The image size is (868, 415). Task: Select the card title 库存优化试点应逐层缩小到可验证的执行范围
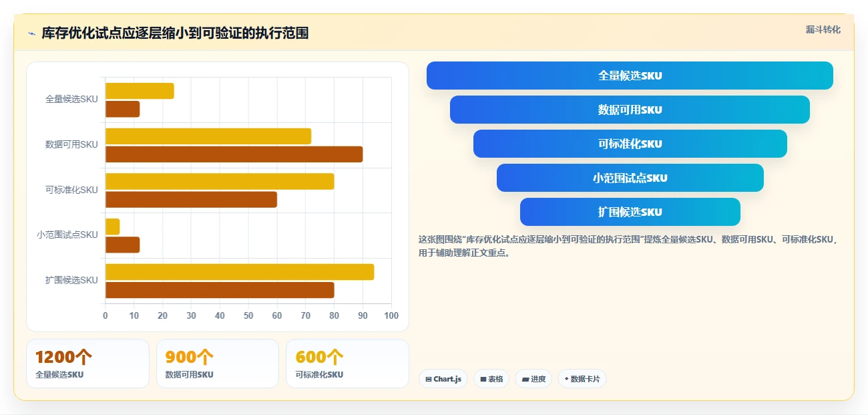click(175, 33)
